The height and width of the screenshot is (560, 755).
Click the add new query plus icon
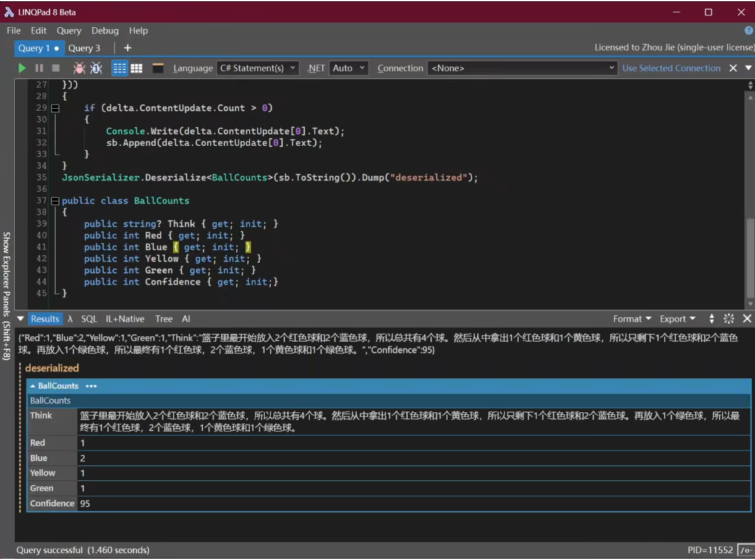127,48
